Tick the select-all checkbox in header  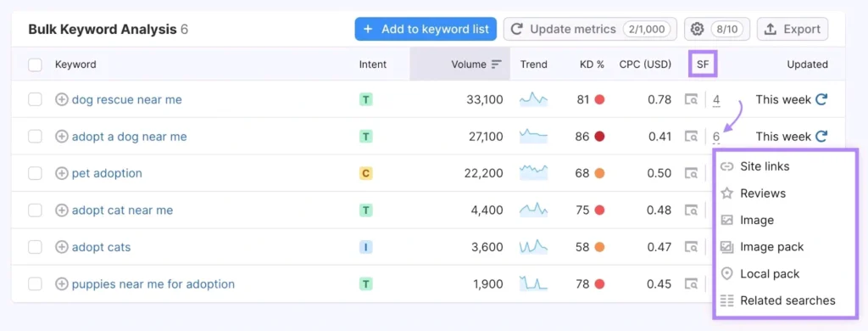point(35,65)
